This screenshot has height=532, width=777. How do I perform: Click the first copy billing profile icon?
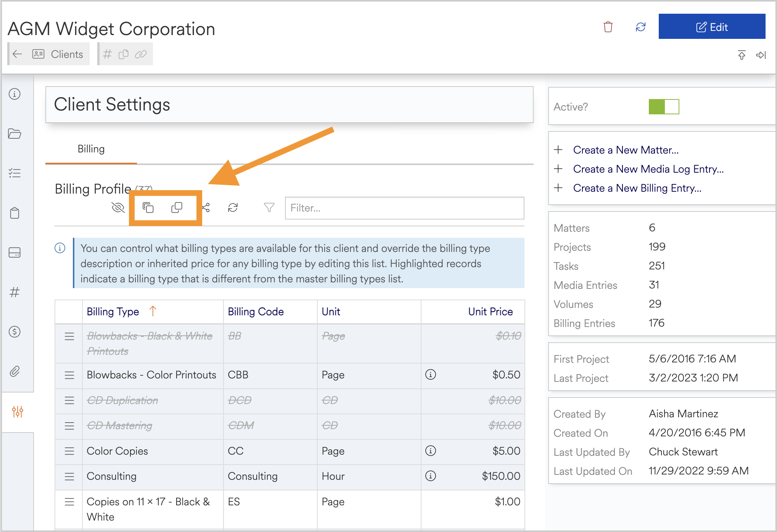pyautogui.click(x=148, y=207)
